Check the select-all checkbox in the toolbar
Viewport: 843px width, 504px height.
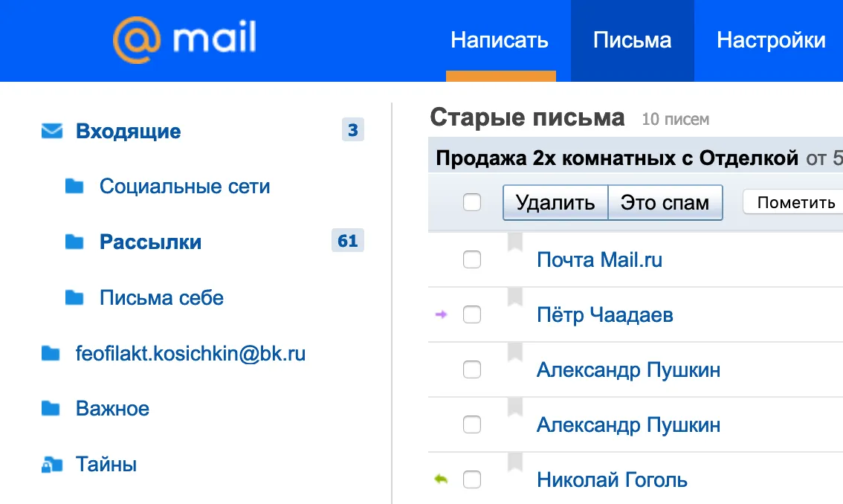pyautogui.click(x=472, y=202)
